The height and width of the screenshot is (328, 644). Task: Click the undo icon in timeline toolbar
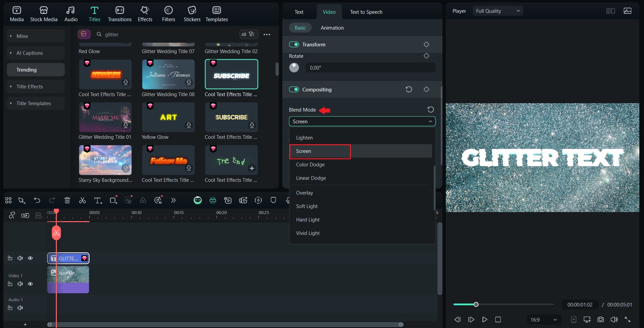coord(37,200)
